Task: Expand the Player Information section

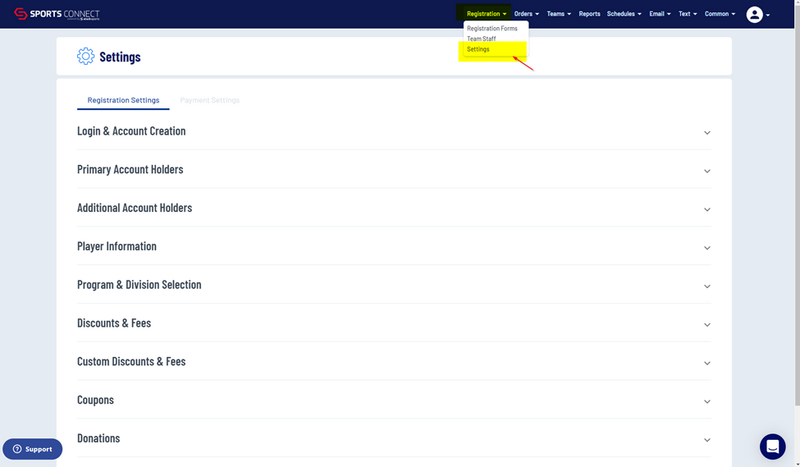Action: pyautogui.click(x=707, y=247)
